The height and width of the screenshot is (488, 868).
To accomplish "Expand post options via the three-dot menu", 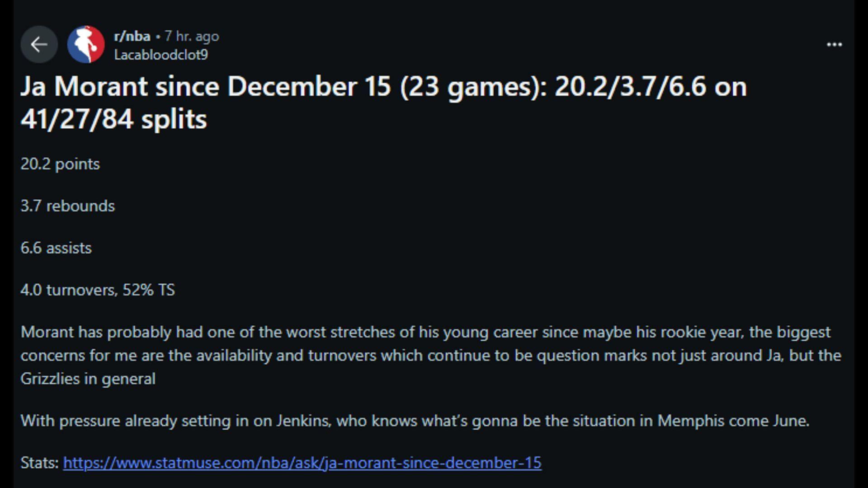I will (833, 44).
